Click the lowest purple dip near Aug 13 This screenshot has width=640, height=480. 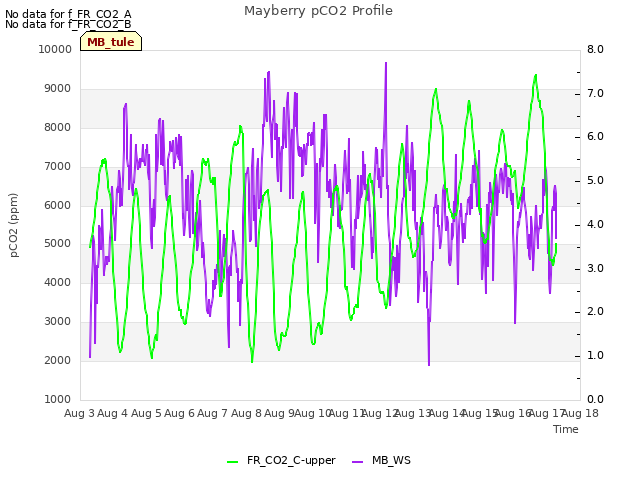pos(429,364)
